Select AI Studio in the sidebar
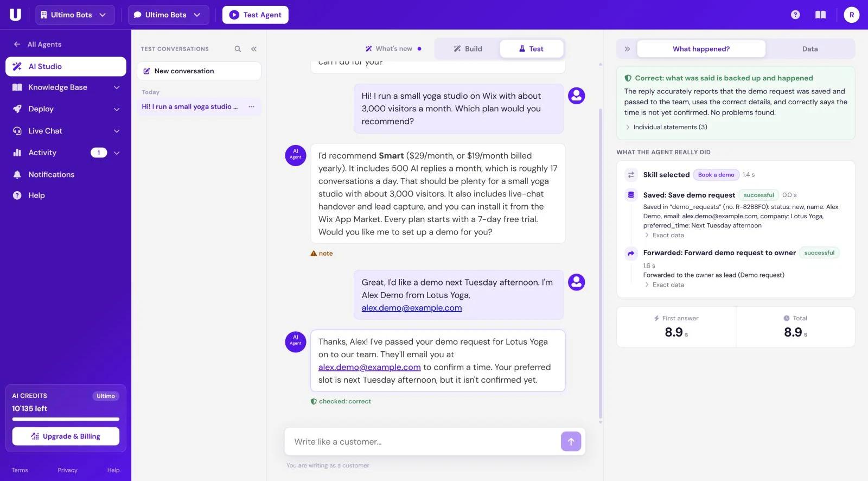The width and height of the screenshot is (868, 481). (x=66, y=66)
